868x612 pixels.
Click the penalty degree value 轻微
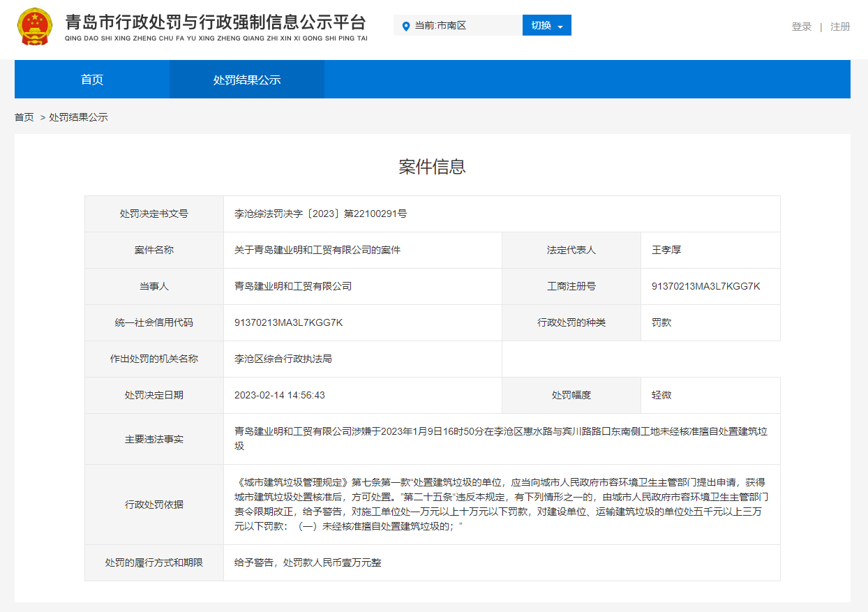tap(661, 395)
